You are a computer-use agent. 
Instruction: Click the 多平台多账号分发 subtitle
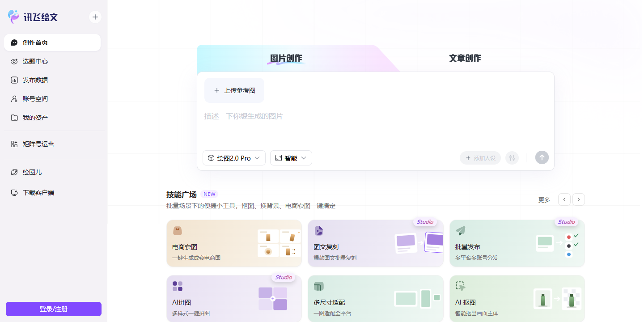(x=477, y=258)
